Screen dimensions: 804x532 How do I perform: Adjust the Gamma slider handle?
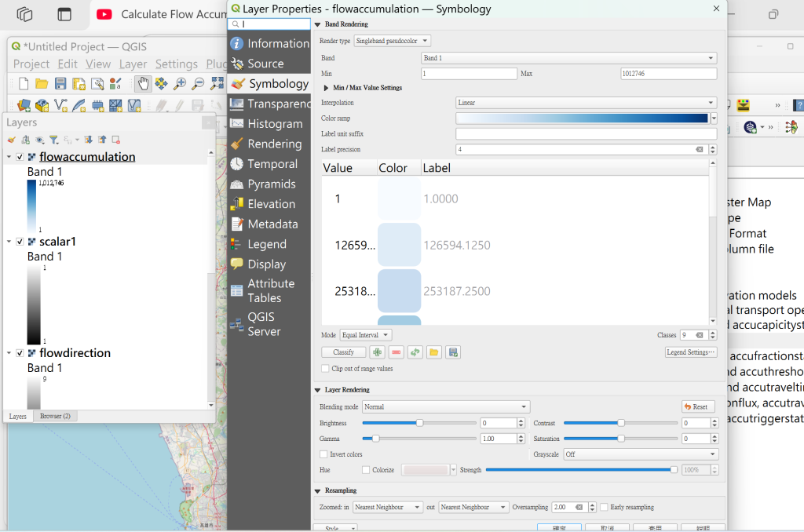pos(375,439)
